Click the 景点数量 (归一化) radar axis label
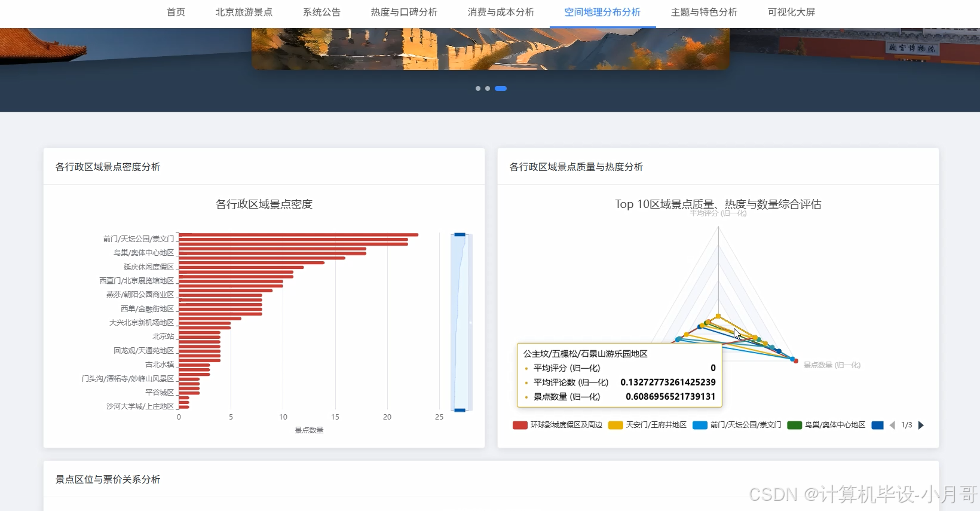The height and width of the screenshot is (511, 980). tap(832, 365)
